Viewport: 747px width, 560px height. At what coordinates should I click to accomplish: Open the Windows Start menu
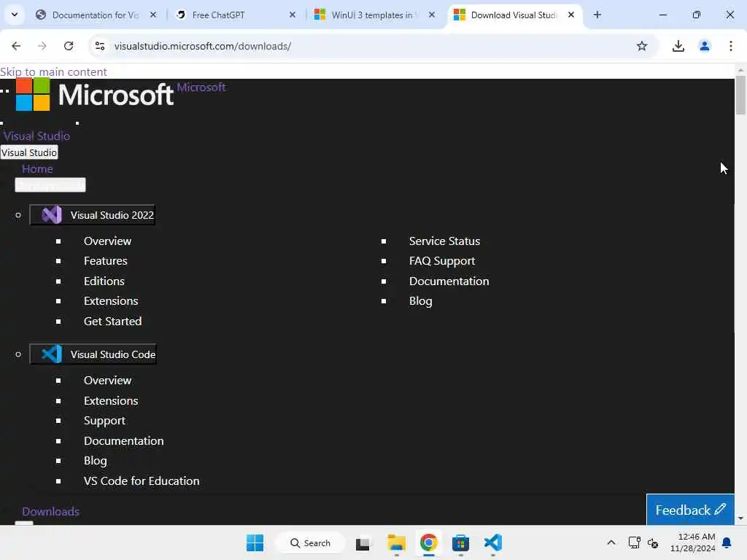(x=255, y=542)
